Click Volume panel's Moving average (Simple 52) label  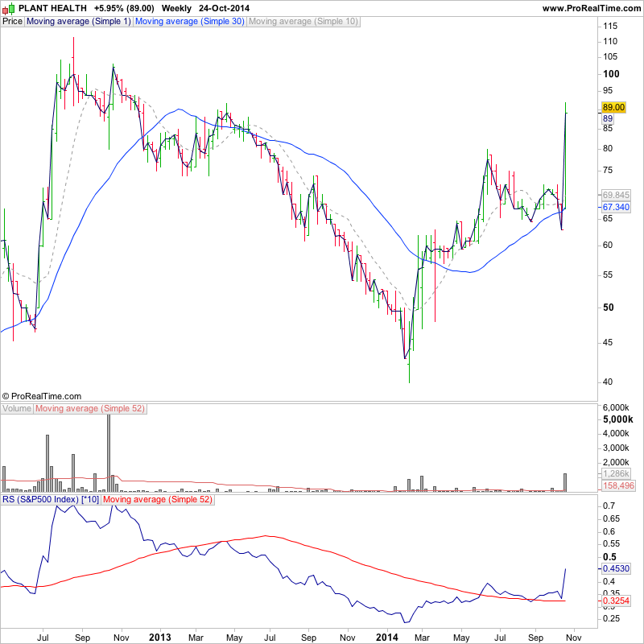click(90, 409)
